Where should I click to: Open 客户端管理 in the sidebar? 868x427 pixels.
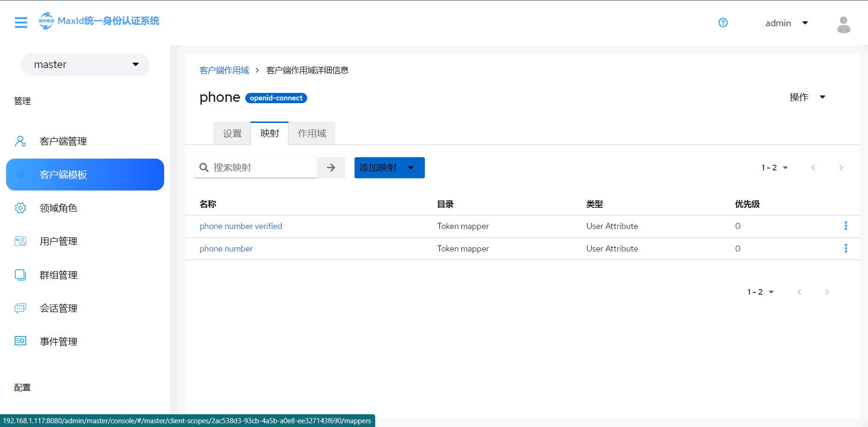[85, 141]
